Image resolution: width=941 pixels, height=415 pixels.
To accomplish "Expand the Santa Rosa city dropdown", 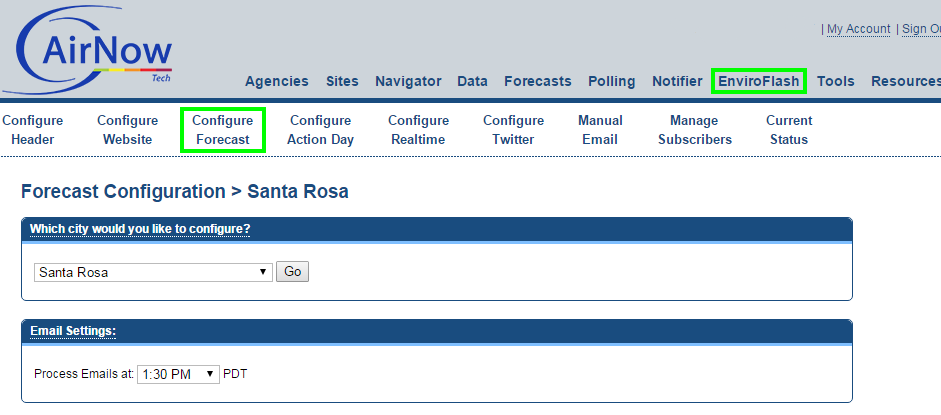I will click(153, 272).
